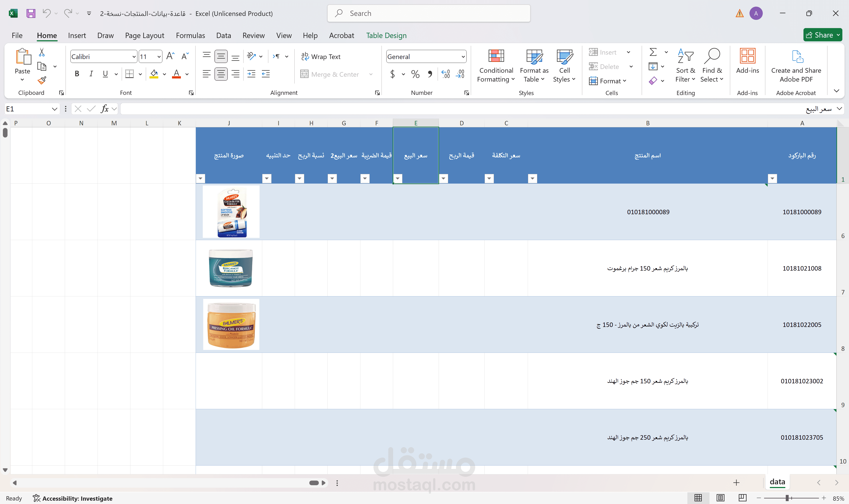The height and width of the screenshot is (504, 849).
Task: Expand the Font name Calibri combo box
Action: (134, 57)
